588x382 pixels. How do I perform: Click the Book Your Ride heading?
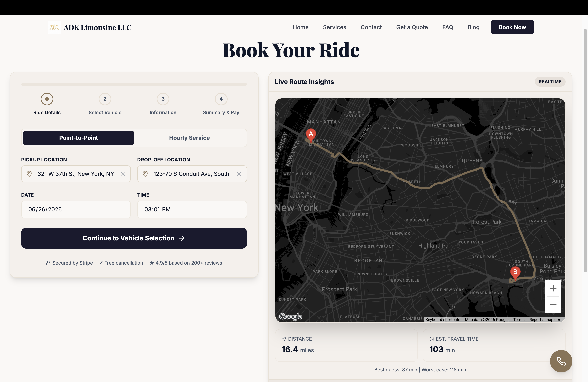click(x=291, y=50)
